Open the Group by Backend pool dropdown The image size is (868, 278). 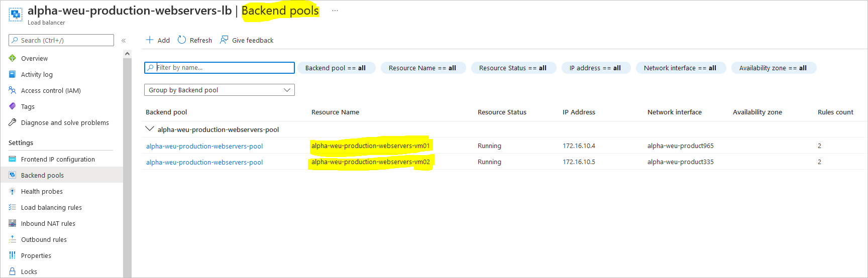pyautogui.click(x=220, y=90)
